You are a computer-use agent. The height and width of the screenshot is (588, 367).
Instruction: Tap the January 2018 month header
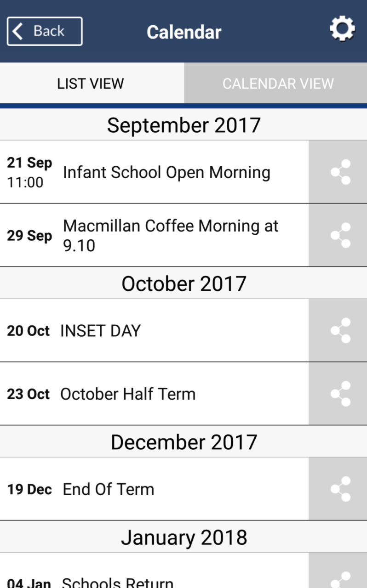click(x=183, y=537)
